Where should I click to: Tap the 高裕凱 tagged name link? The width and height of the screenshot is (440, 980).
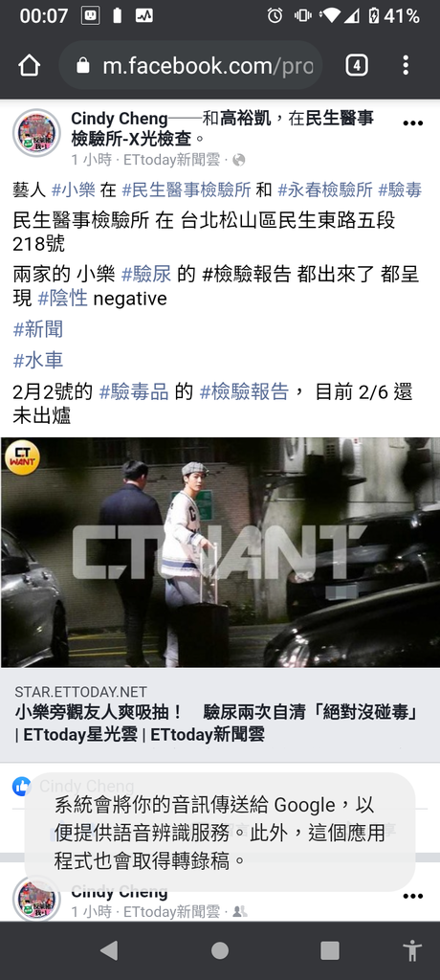click(246, 118)
